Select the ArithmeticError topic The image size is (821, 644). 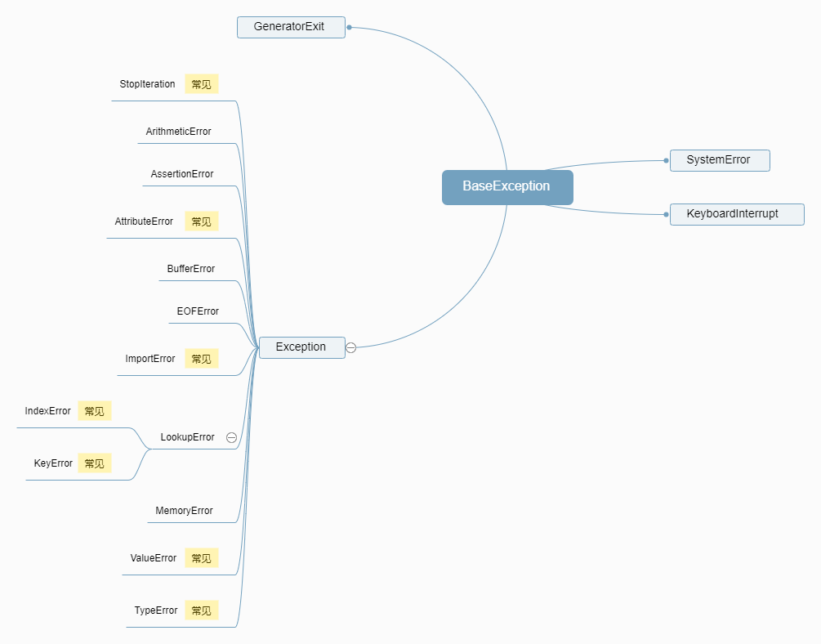point(178,132)
